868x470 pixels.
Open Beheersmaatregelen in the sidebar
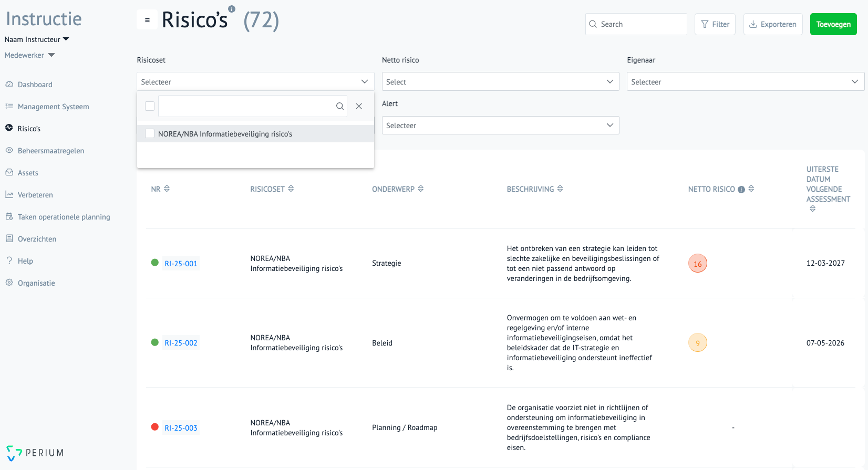[51, 151]
